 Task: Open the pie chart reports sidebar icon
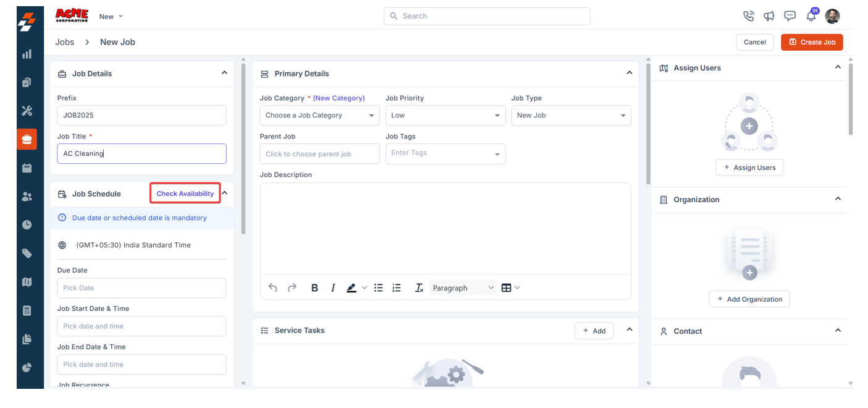tap(27, 367)
